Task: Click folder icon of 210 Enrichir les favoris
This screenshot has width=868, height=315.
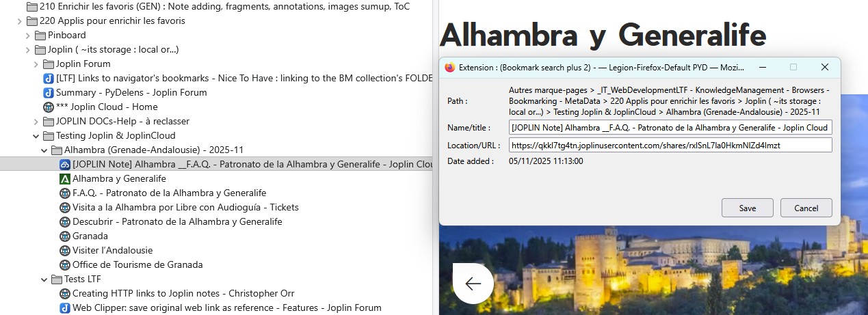Action: click(31, 6)
